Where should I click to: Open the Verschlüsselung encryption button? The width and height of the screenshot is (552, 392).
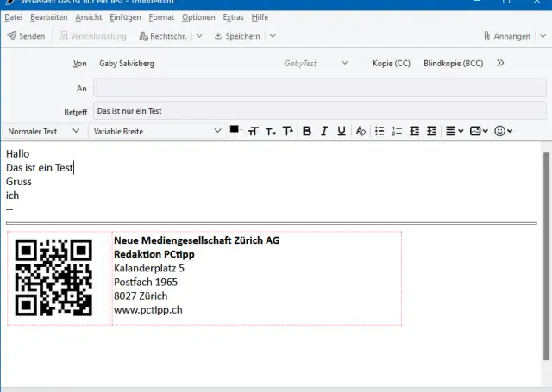(92, 36)
